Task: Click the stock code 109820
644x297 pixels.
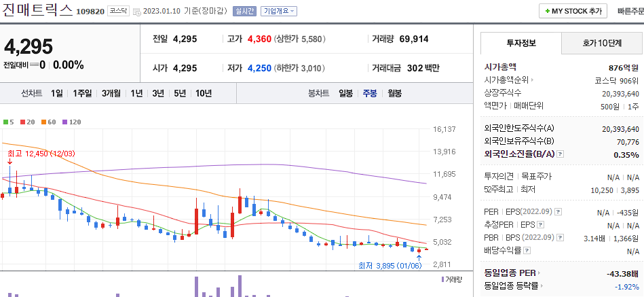Action: point(90,12)
